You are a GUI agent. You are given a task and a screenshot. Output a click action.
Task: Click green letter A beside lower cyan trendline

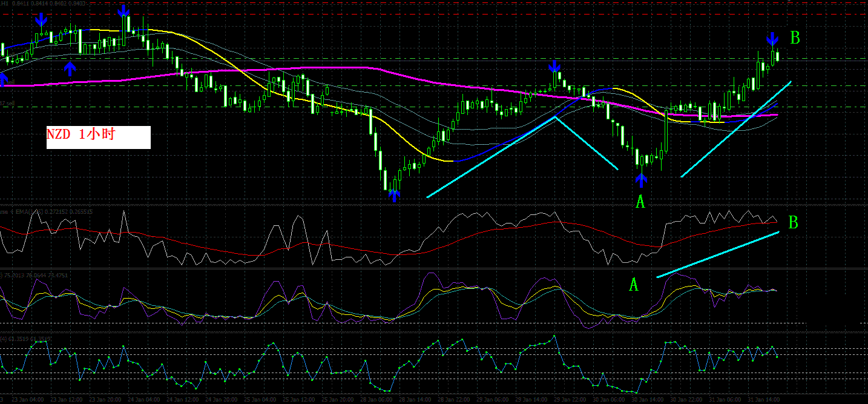[634, 285]
